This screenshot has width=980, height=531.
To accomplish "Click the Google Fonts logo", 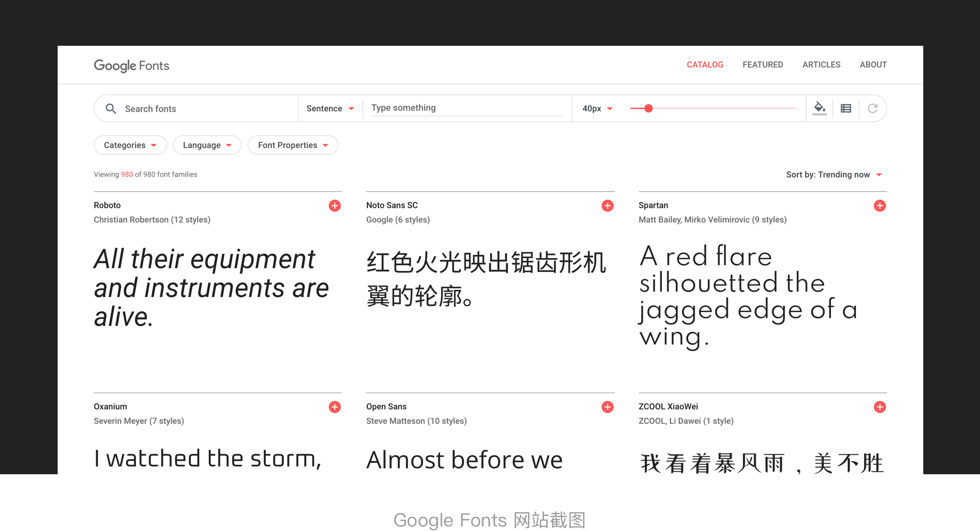I will pos(131,65).
